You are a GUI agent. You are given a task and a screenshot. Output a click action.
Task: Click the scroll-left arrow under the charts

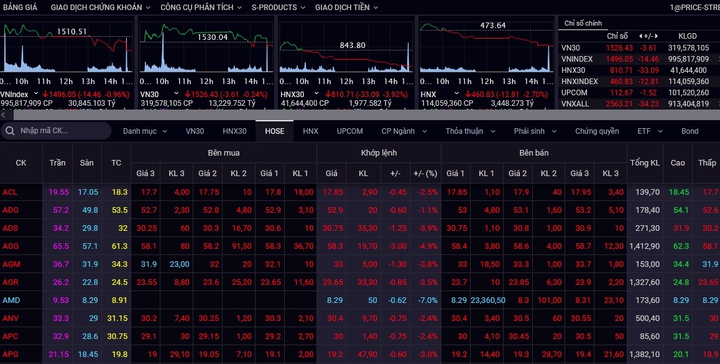[4, 115]
